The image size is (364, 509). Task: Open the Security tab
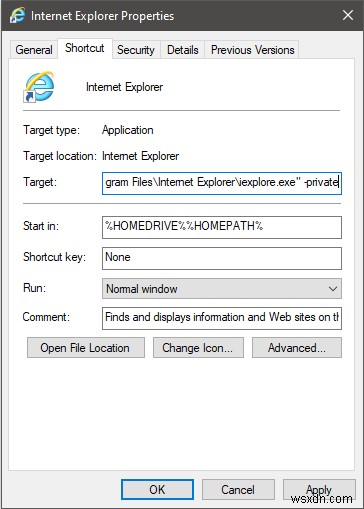click(136, 50)
